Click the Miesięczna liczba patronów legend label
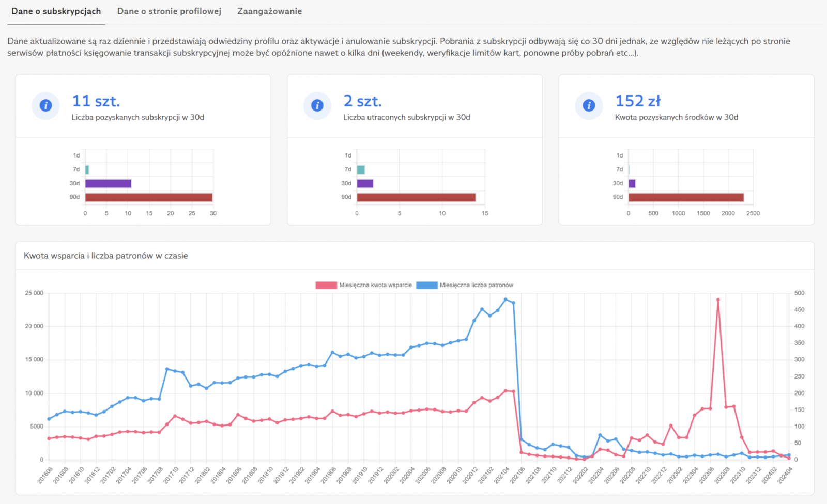 point(476,285)
